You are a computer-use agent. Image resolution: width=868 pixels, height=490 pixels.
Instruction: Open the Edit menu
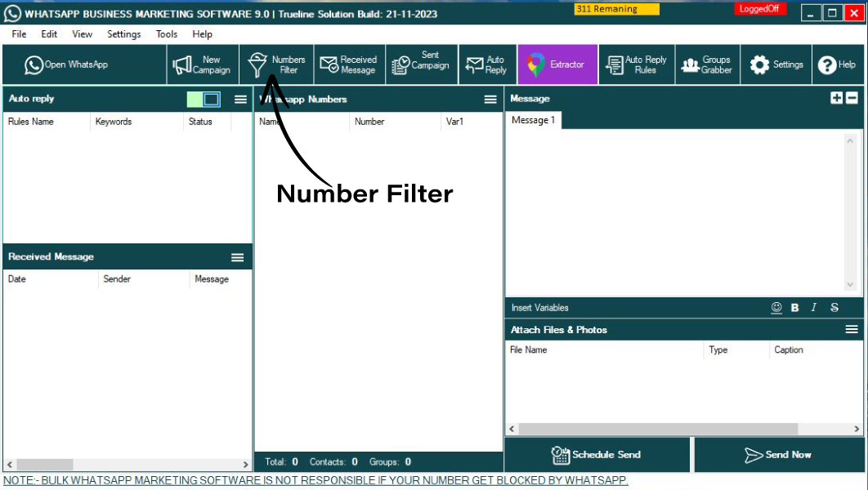pyautogui.click(x=49, y=34)
